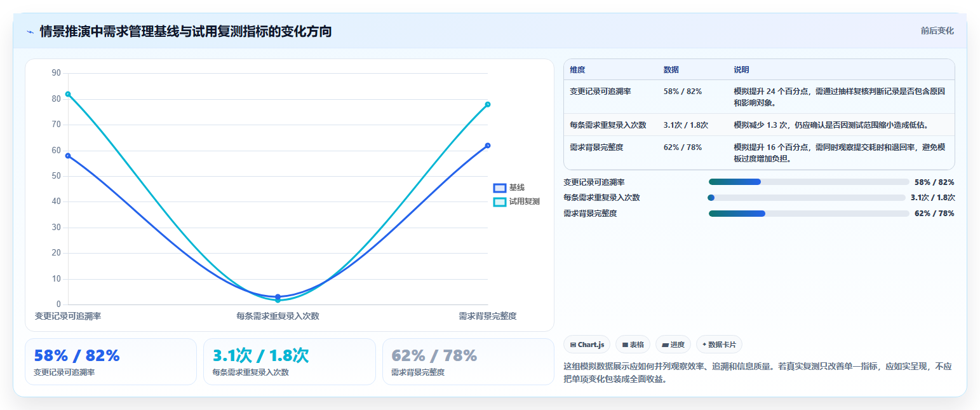Click table value 62% / 78%
Screen dimensions: 980x410
(683, 147)
